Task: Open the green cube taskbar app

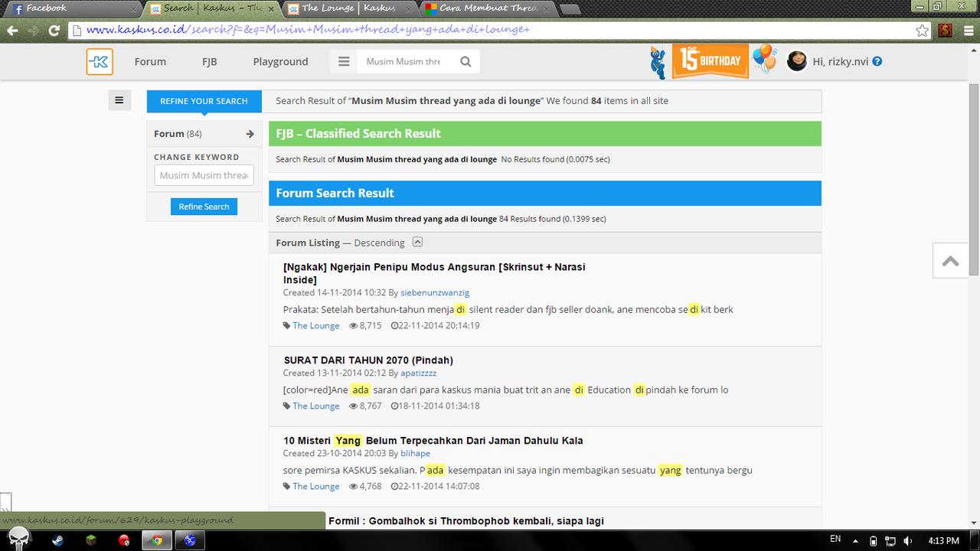Action: tap(91, 540)
